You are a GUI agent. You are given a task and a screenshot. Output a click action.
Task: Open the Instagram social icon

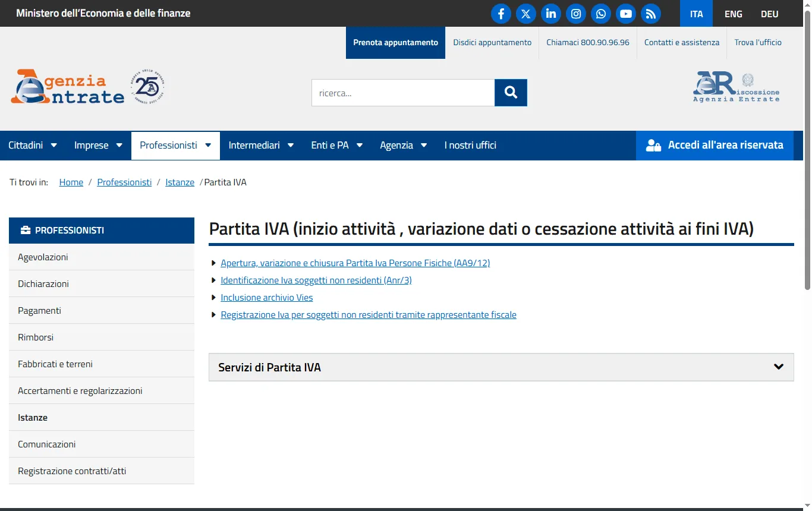pos(576,14)
